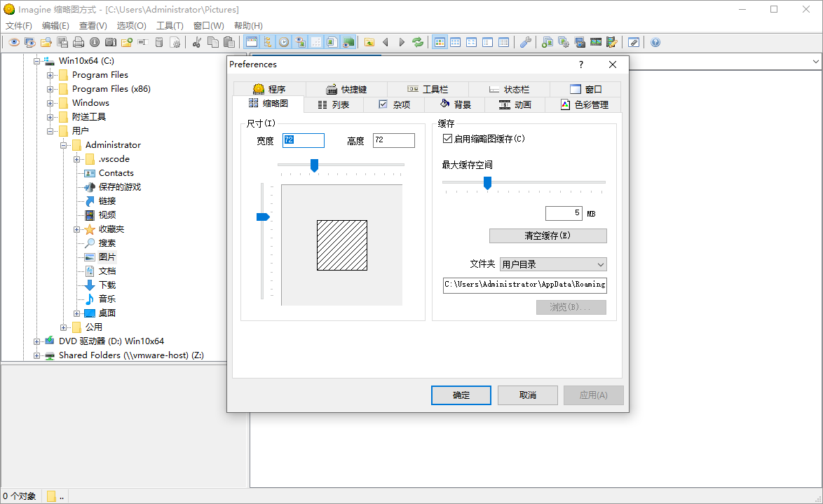The image size is (823, 504).
Task: Click the wrench Preferences toolbar icon
Action: pyautogui.click(x=526, y=42)
